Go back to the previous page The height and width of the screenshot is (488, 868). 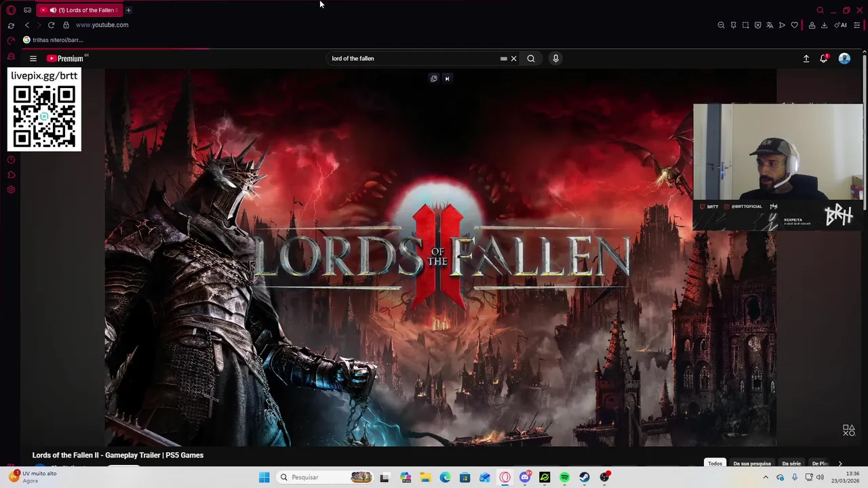click(x=27, y=25)
